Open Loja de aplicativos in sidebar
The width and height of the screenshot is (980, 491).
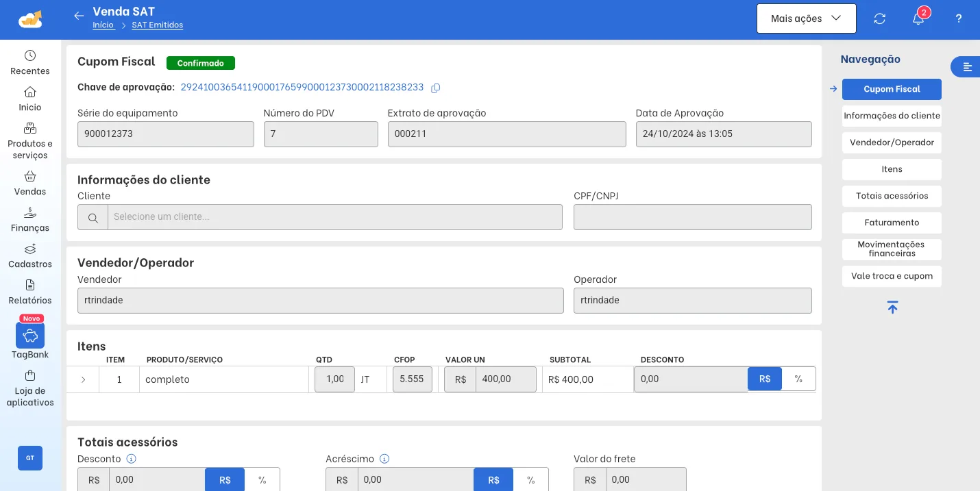pos(30,388)
